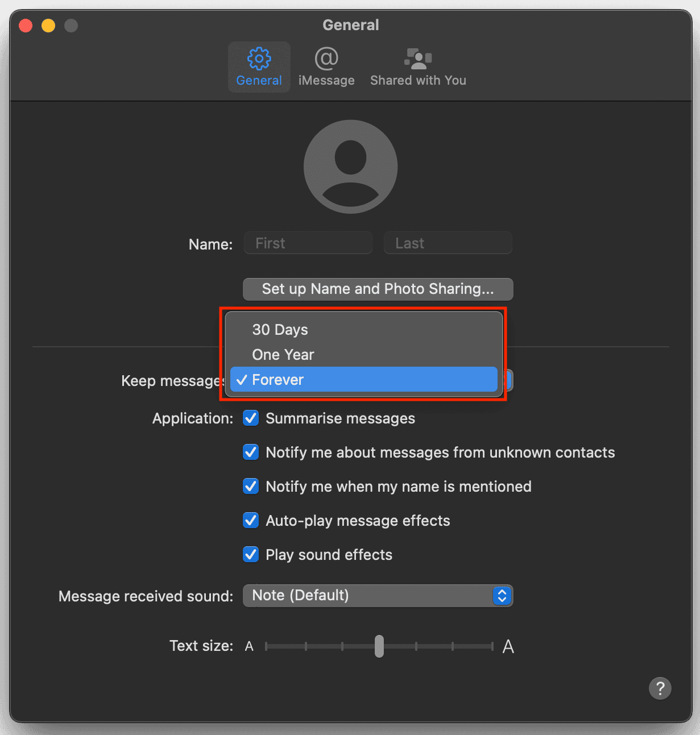Click the First name input field
The width and height of the screenshot is (700, 735).
(308, 243)
